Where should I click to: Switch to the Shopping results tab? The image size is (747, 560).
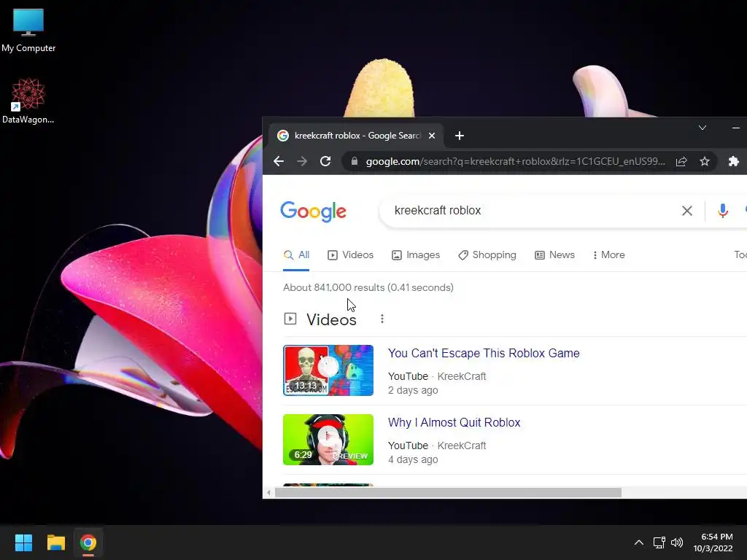click(x=487, y=254)
